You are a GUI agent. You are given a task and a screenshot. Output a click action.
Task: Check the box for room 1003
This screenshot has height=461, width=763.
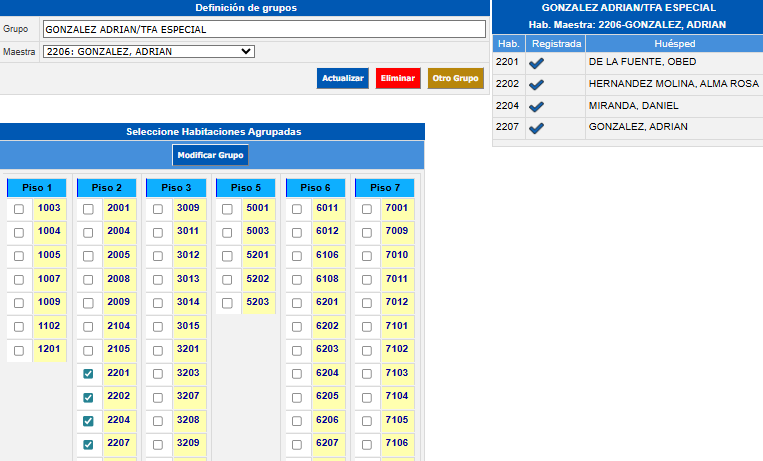[19, 209]
